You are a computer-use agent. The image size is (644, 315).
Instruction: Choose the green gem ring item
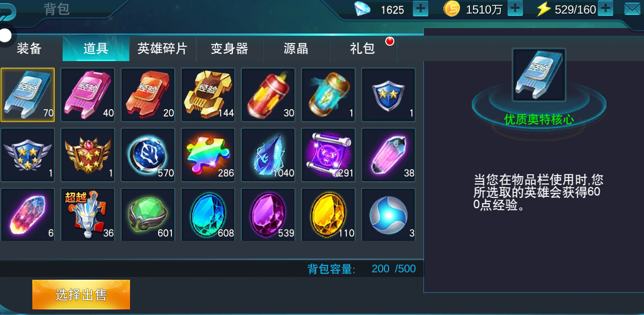(148, 215)
